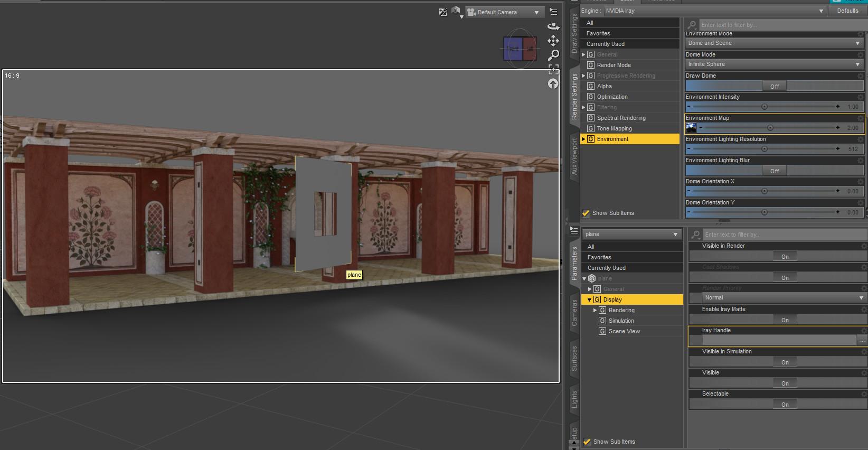The image size is (868, 450).
Task: Focus the Iray Handle text field
Action: click(x=779, y=341)
